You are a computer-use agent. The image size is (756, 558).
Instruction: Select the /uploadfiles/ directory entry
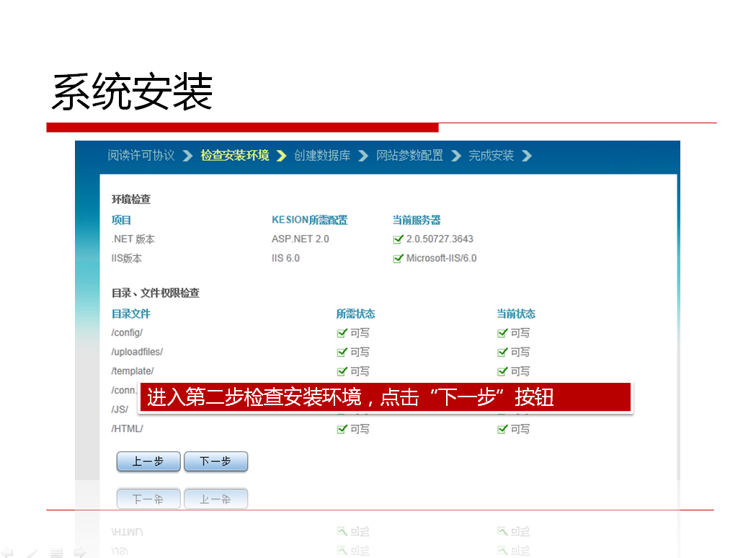pyautogui.click(x=137, y=352)
